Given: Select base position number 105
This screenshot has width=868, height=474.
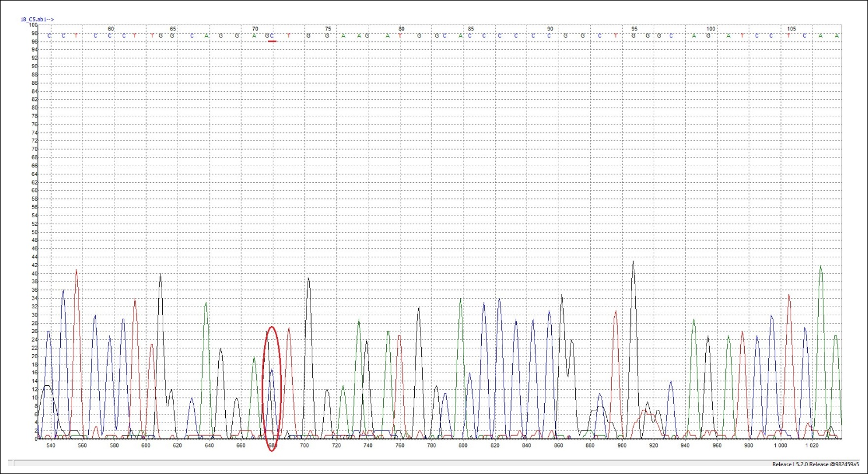Looking at the screenshot, I should [792, 29].
